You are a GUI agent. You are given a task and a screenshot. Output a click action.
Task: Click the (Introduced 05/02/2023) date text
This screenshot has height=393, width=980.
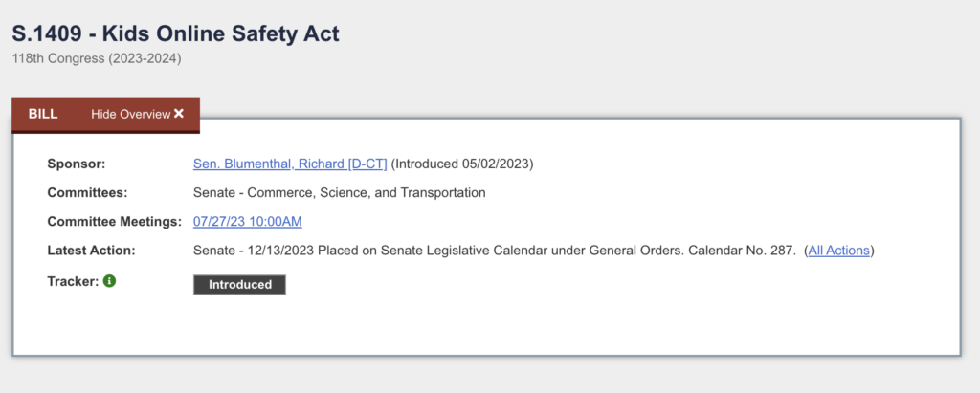click(462, 164)
